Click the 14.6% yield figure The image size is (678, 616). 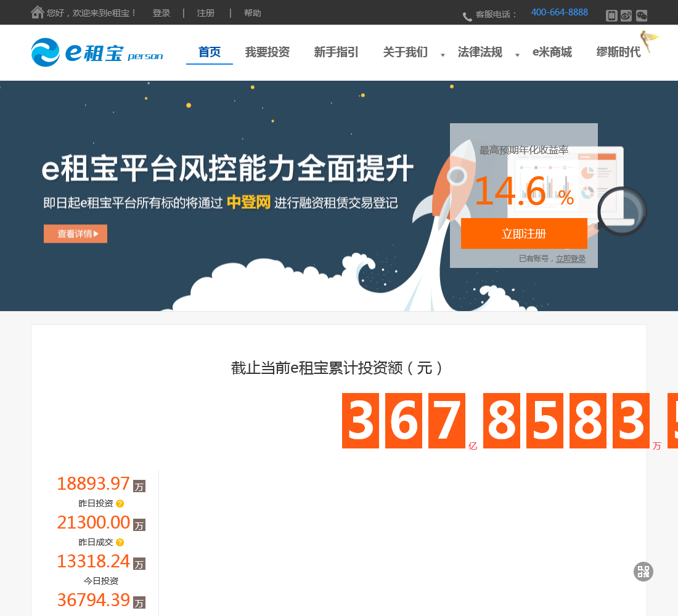tap(524, 191)
